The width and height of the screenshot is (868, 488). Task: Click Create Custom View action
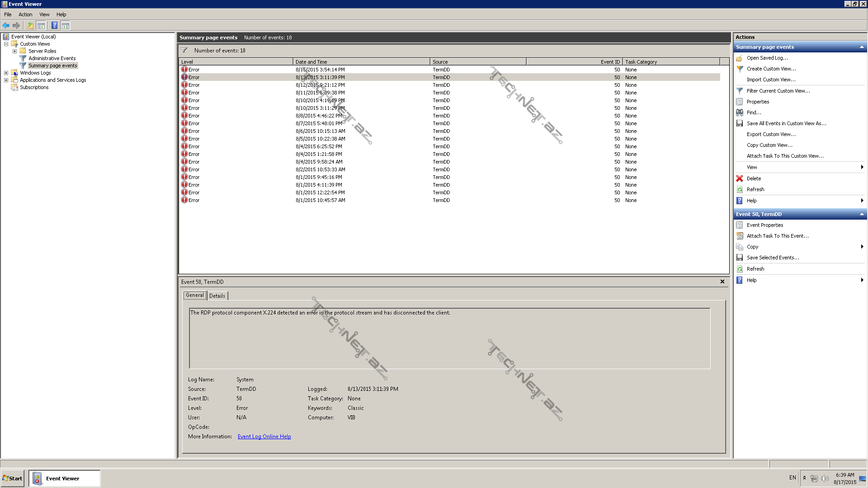tap(771, 69)
